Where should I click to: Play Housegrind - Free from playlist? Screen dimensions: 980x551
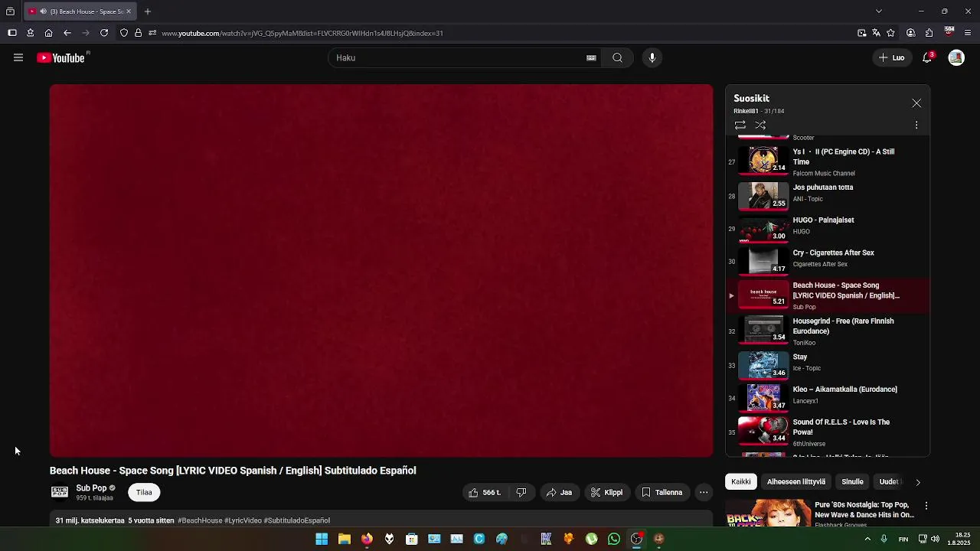point(828,331)
